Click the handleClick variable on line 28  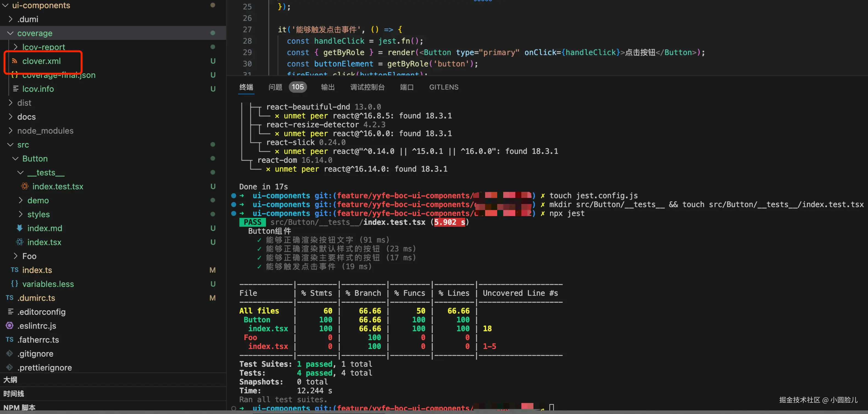(339, 41)
